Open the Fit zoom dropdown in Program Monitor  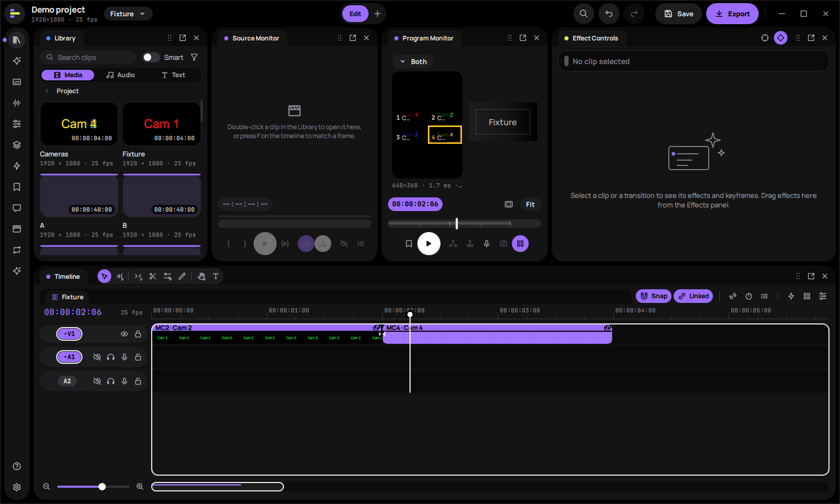530,204
